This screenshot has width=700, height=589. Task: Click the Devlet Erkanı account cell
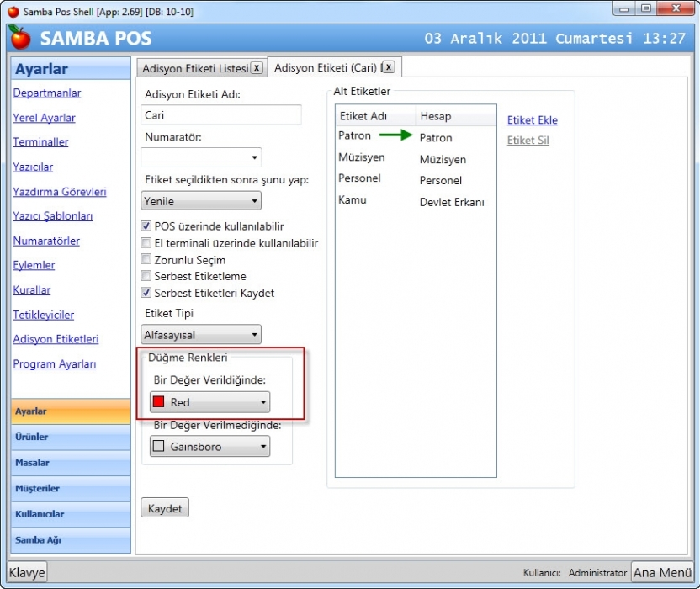pos(452,202)
